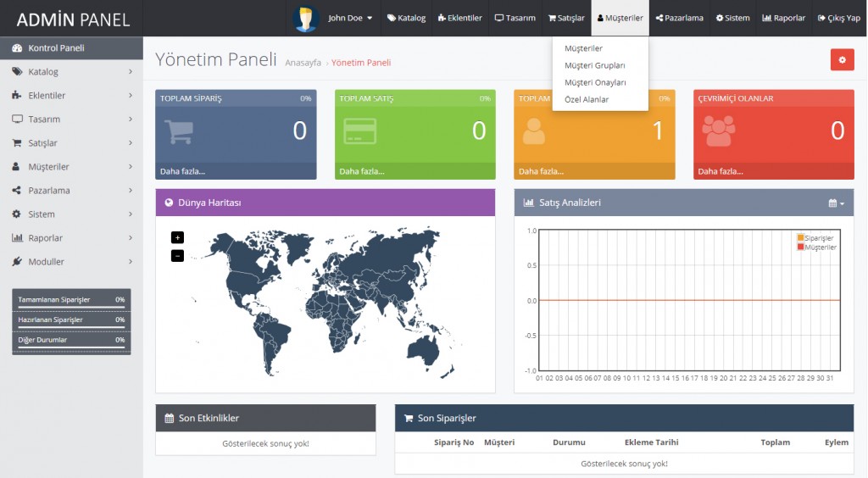The image size is (868, 478).
Task: Expand Katalog in the sidebar
Action: tap(72, 72)
